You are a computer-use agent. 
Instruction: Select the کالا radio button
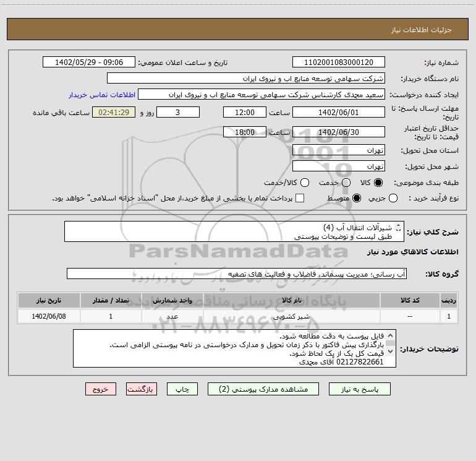(x=378, y=183)
